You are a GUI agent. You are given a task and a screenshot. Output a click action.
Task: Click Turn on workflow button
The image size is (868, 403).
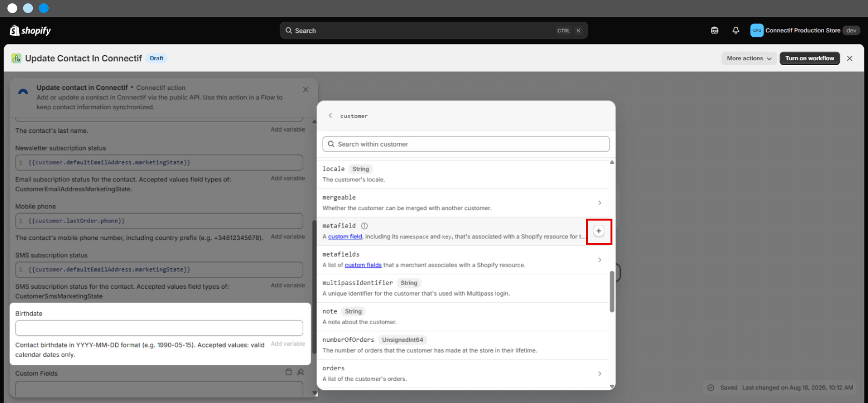click(810, 58)
